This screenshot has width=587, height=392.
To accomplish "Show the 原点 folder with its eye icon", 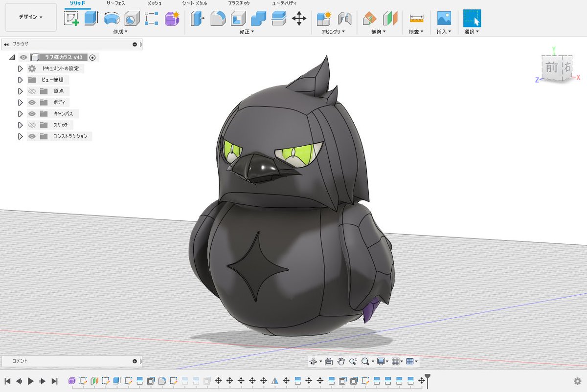I will click(x=32, y=91).
